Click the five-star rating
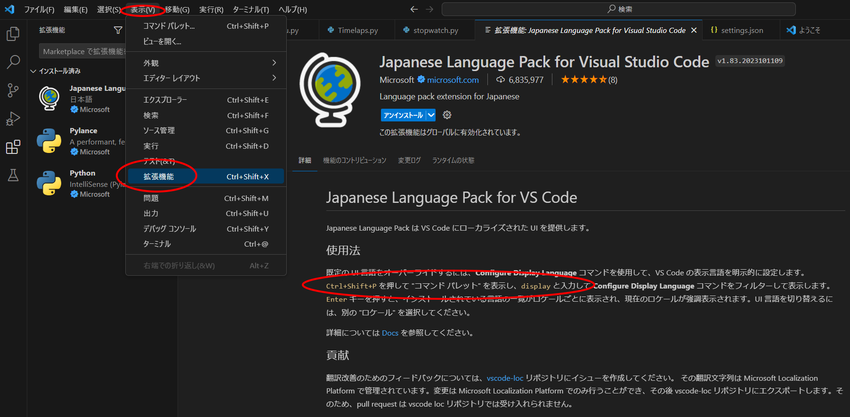This screenshot has height=417, width=850. (584, 80)
